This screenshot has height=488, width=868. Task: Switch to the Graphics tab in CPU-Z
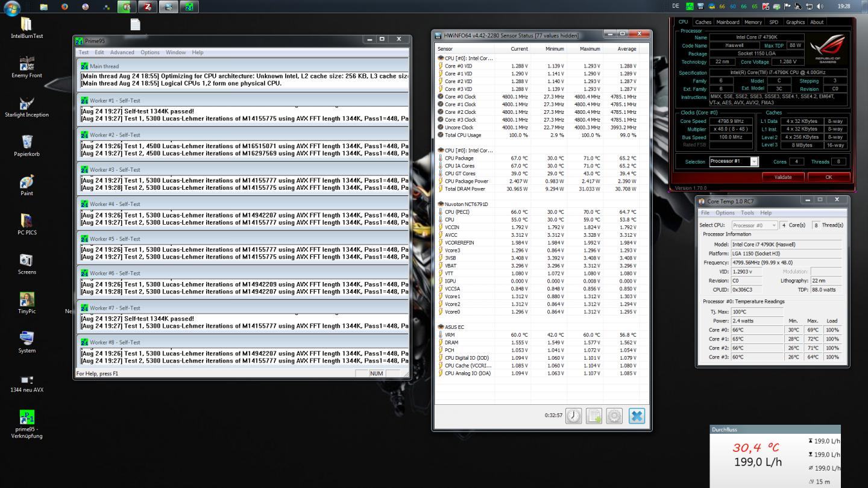pos(795,22)
